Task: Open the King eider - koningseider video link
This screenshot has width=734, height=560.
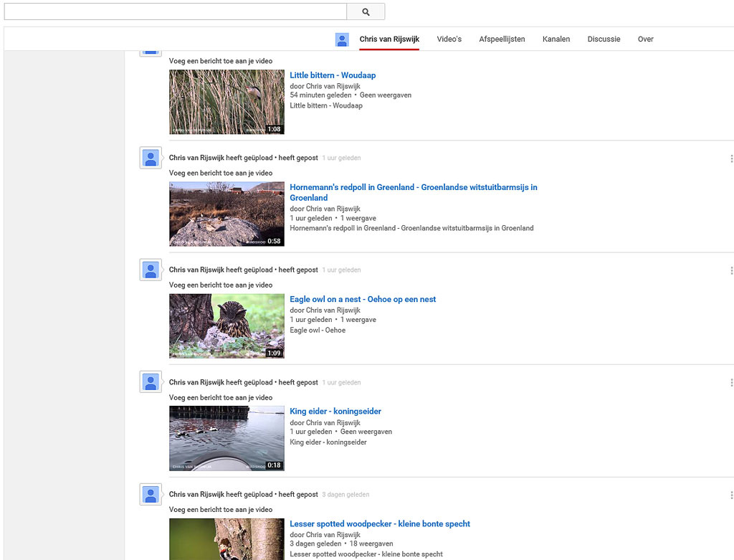Action: (335, 411)
